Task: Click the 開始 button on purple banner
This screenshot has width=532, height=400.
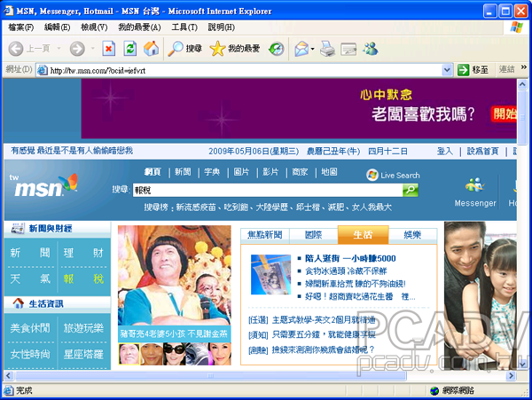Action: click(x=505, y=114)
